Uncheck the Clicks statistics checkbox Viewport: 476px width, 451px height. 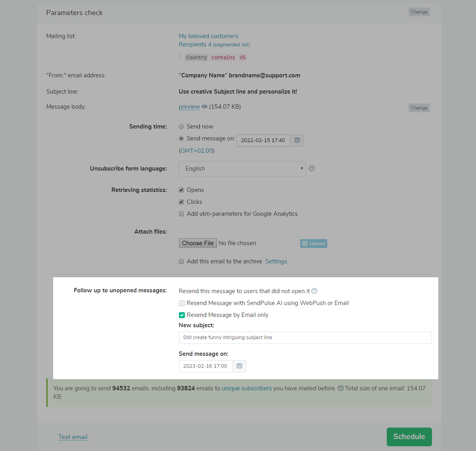tap(181, 202)
